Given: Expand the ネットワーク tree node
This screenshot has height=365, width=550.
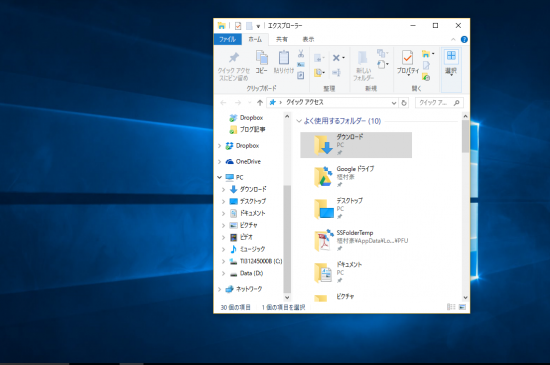Looking at the screenshot, I should 220,289.
